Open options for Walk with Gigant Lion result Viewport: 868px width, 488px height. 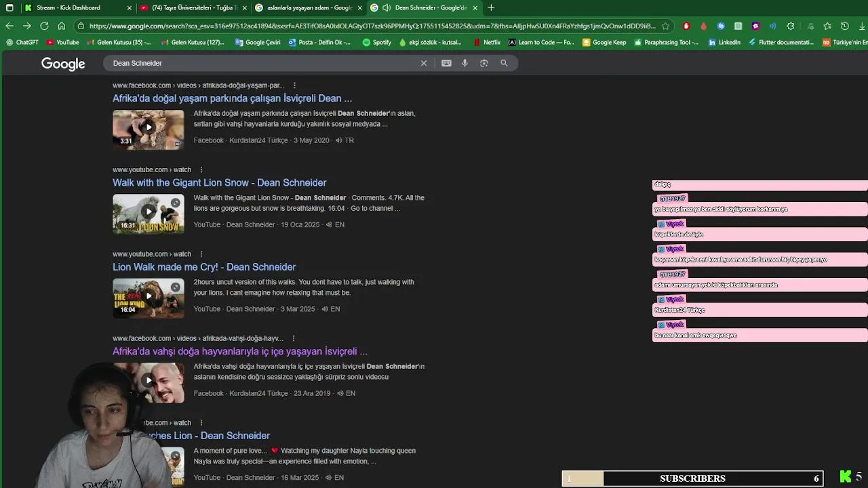coord(201,169)
